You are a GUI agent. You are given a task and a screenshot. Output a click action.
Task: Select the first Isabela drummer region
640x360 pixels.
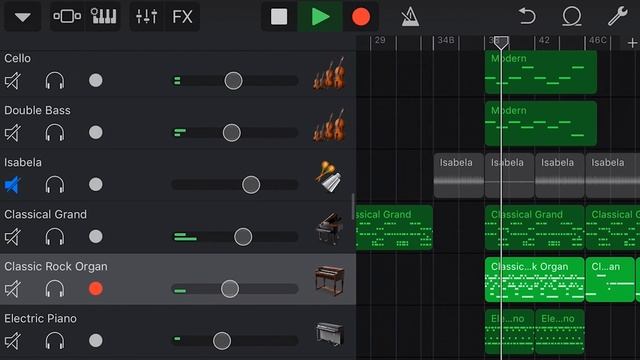coord(458,176)
